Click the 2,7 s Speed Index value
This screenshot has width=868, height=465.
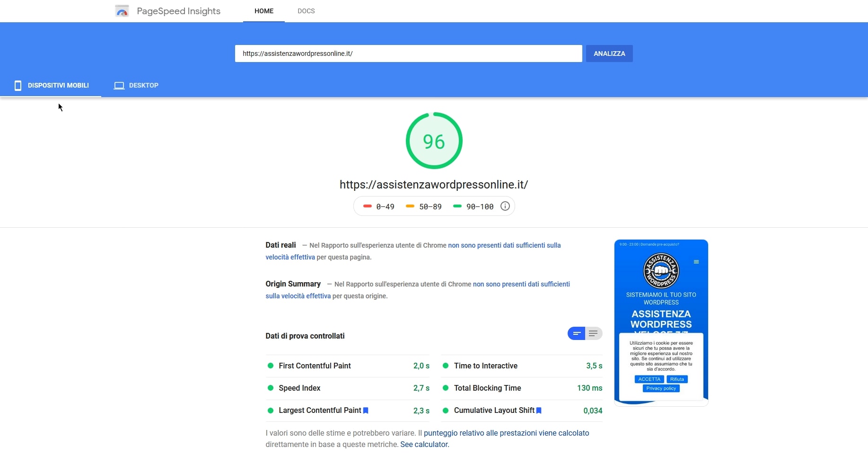click(421, 388)
